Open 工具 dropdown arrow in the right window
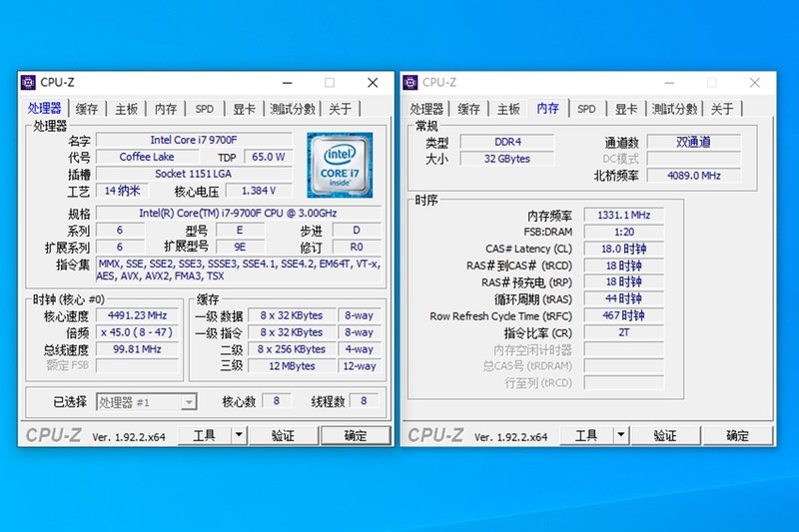Screen dimensions: 799x532 [620, 435]
